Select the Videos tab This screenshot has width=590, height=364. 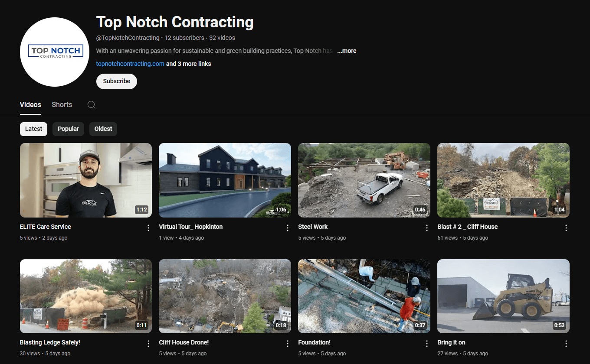[x=30, y=105]
